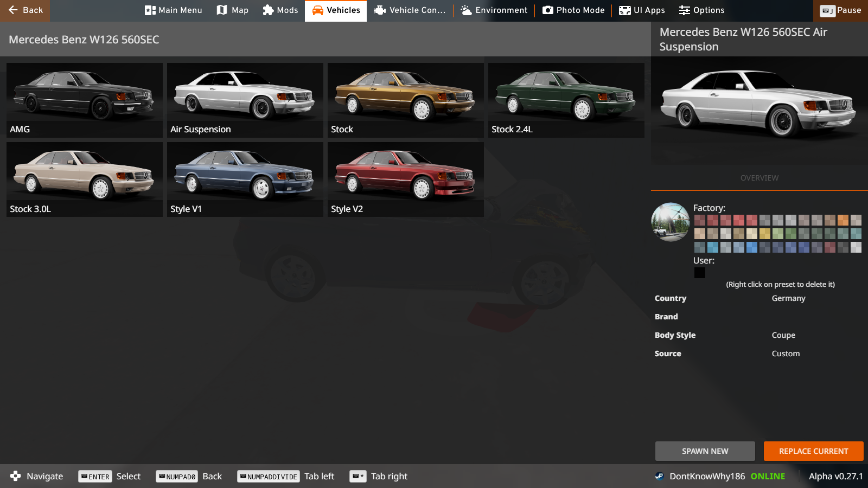Click the large white car preview image

(x=759, y=111)
